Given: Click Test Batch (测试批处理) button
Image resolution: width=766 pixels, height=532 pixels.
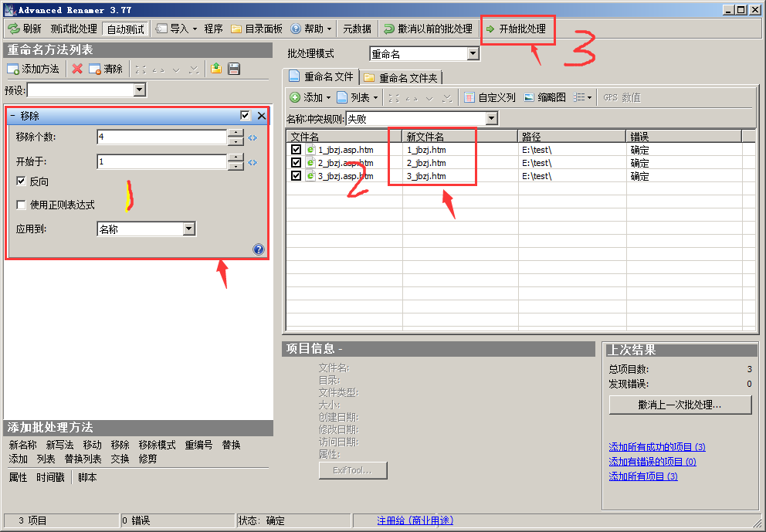Looking at the screenshot, I should click(x=74, y=29).
